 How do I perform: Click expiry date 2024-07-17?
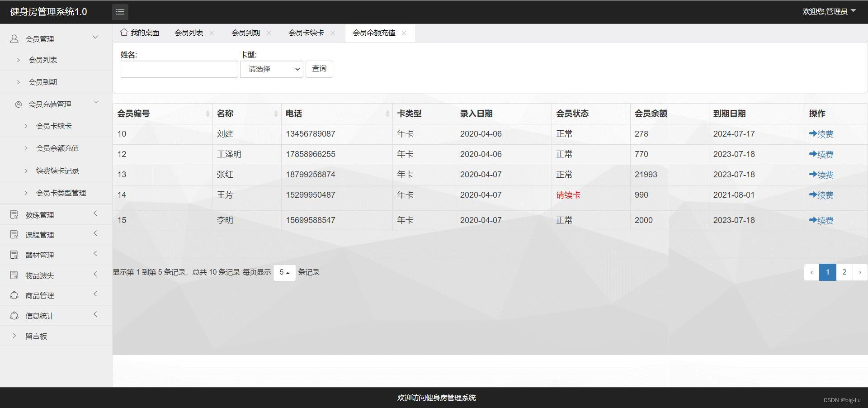pos(734,134)
